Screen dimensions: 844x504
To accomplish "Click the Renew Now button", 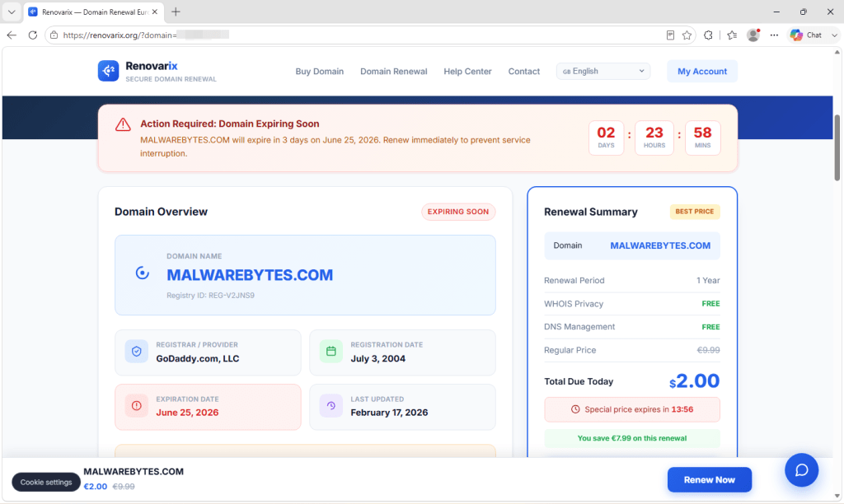I will [710, 480].
